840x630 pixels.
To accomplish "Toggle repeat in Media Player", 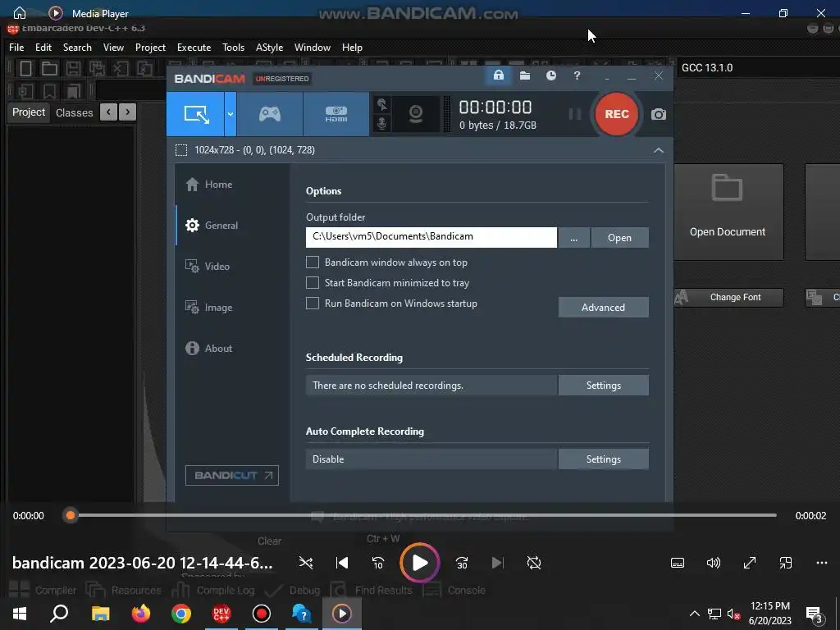I will tap(533, 563).
